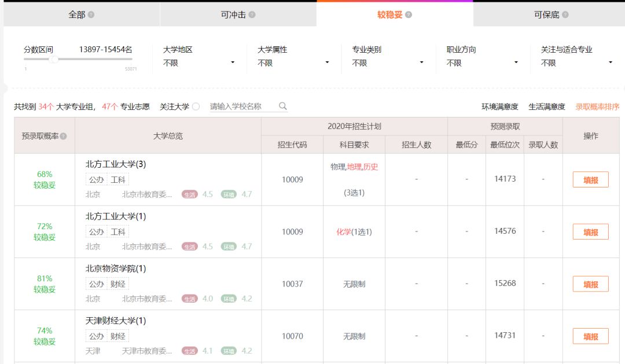Click the 74% 较稳妥 probability cell
The height and width of the screenshot is (364, 625).
click(x=45, y=336)
